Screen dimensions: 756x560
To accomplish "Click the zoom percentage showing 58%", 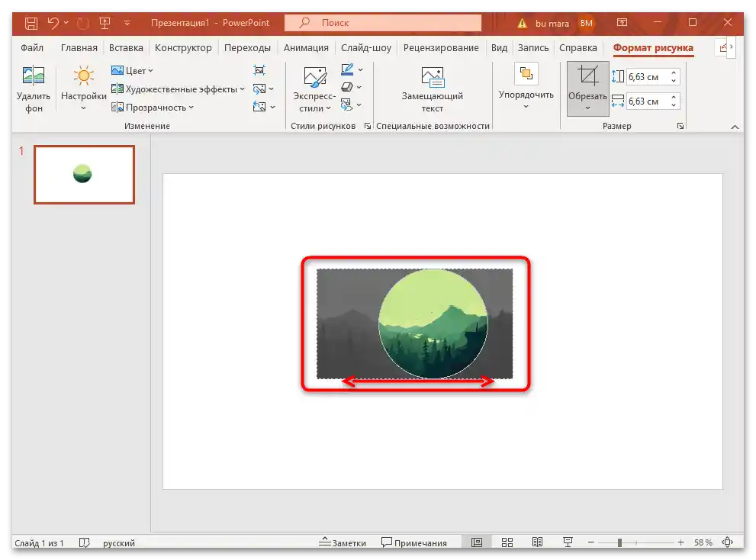I will 703,542.
